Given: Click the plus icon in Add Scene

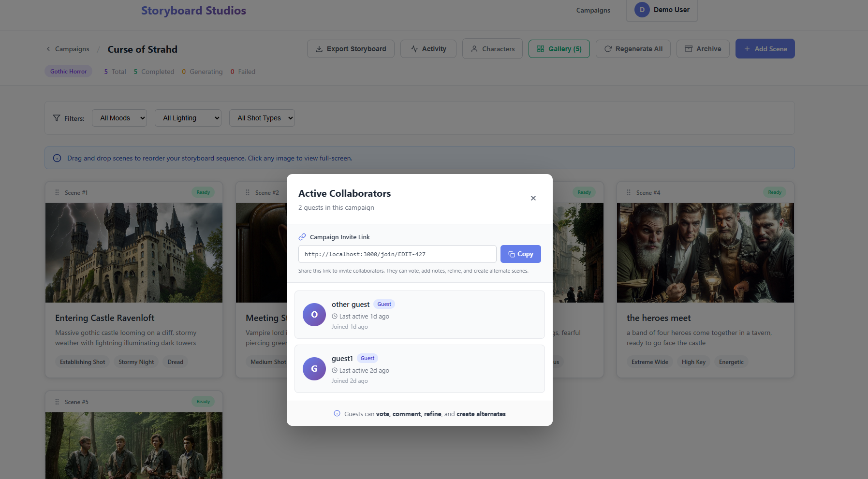Looking at the screenshot, I should [x=747, y=49].
